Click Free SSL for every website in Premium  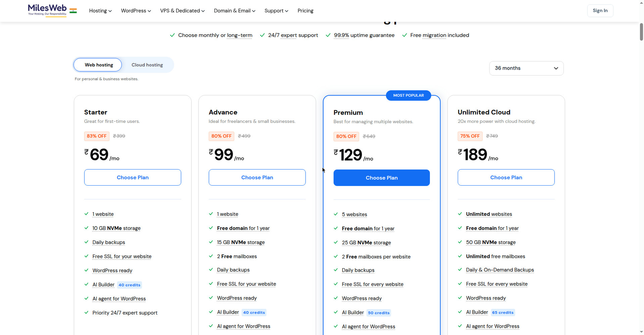[x=372, y=284]
